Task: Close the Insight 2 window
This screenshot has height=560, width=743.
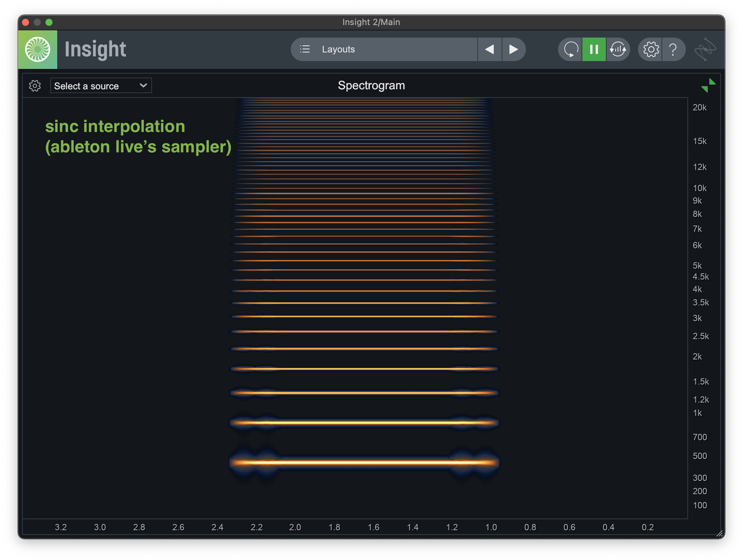Action: coord(26,22)
